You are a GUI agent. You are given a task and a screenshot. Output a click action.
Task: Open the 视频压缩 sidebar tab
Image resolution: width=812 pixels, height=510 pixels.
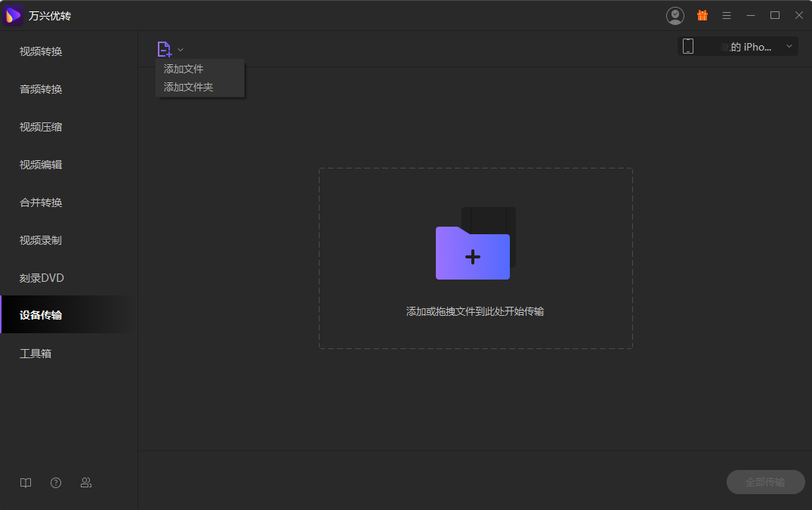tap(41, 127)
